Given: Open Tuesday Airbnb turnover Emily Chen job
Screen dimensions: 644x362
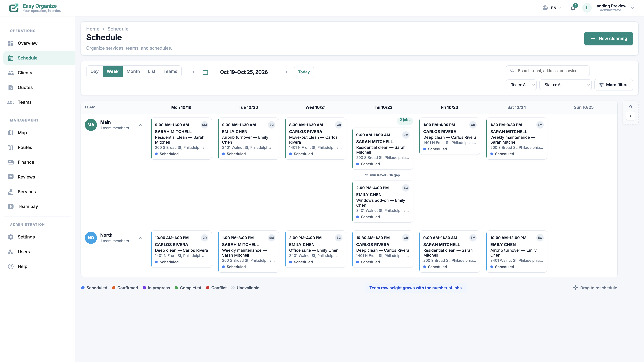Looking at the screenshot, I should click(248, 139).
